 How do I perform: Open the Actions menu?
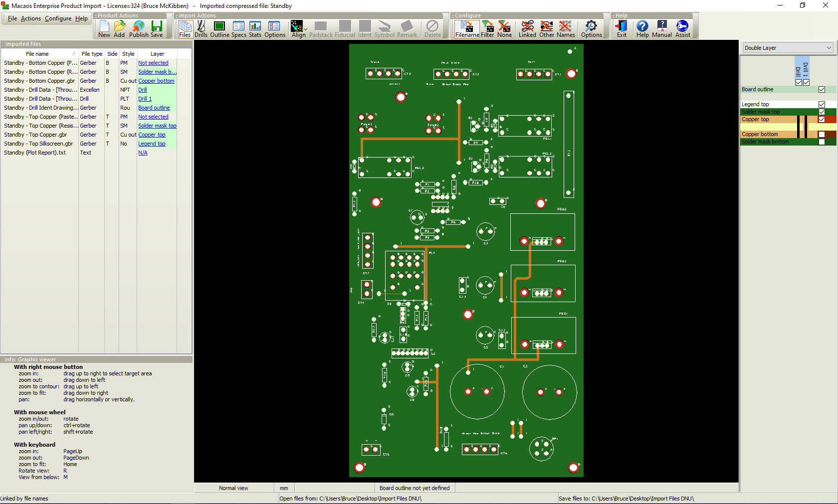click(x=31, y=18)
